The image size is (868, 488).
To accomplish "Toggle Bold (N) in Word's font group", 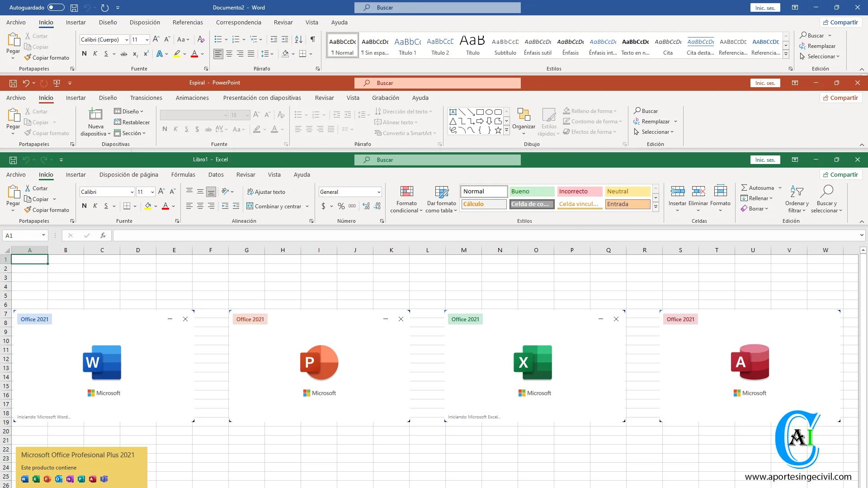I will [84, 54].
